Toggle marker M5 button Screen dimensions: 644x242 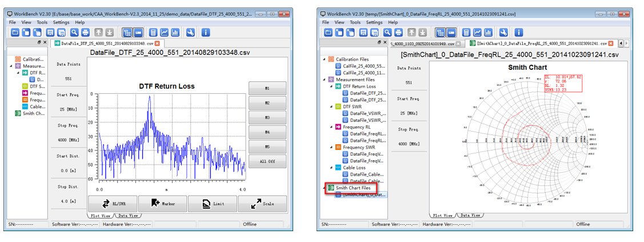click(267, 146)
